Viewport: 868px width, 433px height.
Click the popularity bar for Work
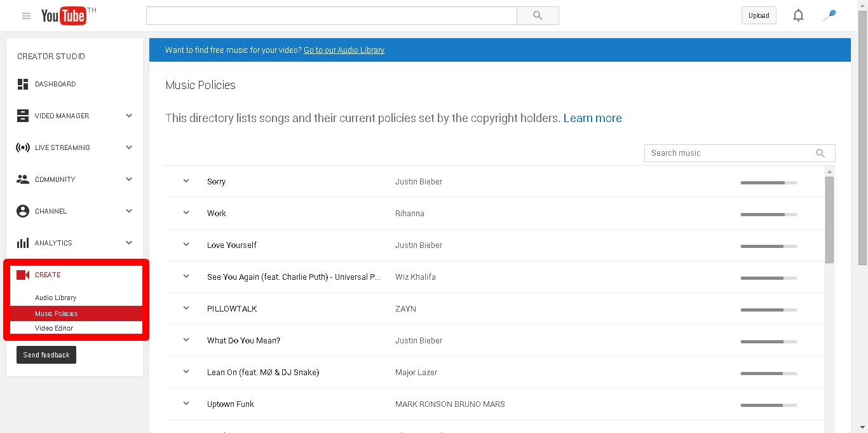pyautogui.click(x=768, y=214)
